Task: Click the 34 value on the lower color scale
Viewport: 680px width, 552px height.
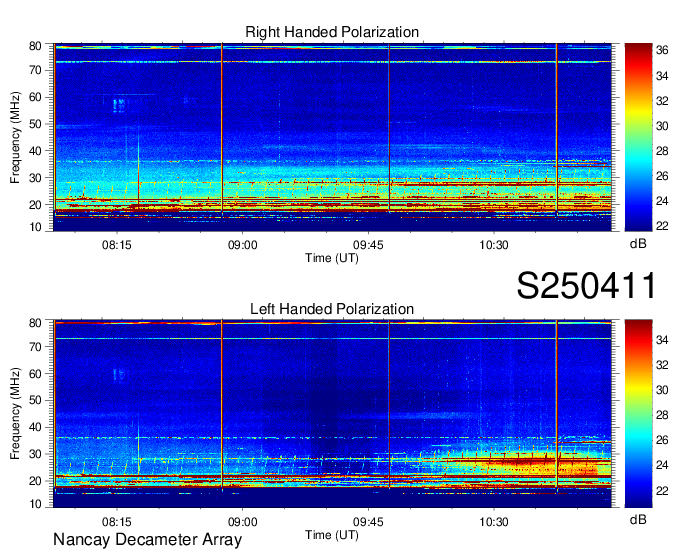Action: click(x=662, y=340)
